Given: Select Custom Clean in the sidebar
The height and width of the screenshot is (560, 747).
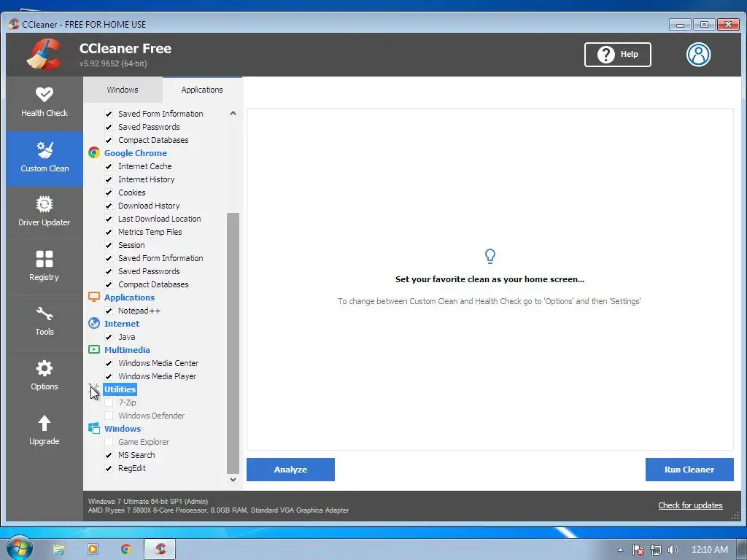Looking at the screenshot, I should (x=44, y=158).
